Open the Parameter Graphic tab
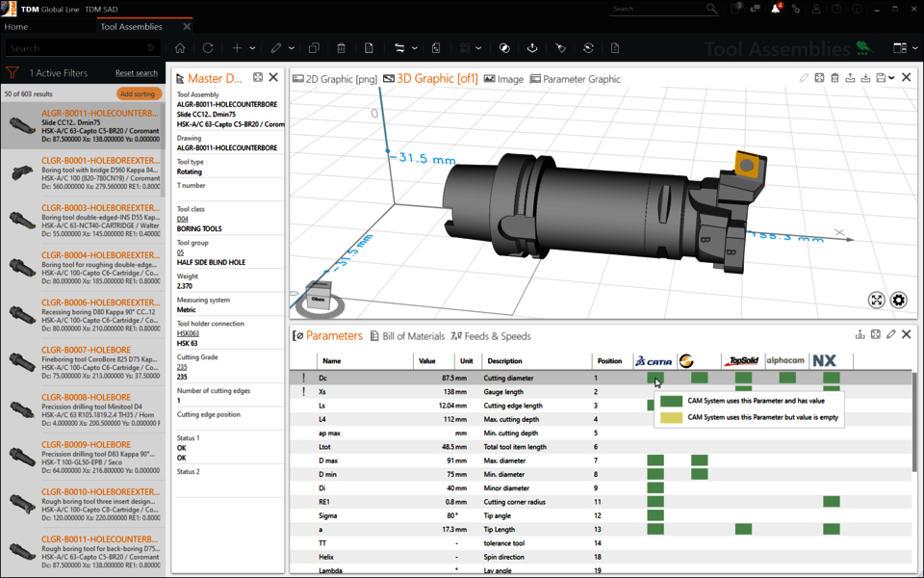The width and height of the screenshot is (924, 578). click(x=576, y=79)
